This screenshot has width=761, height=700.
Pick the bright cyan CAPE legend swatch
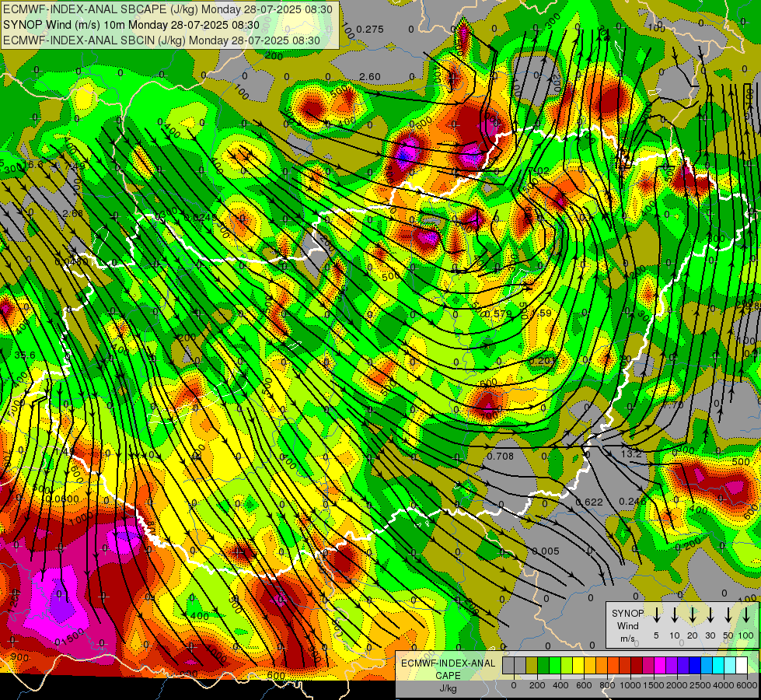[719, 666]
